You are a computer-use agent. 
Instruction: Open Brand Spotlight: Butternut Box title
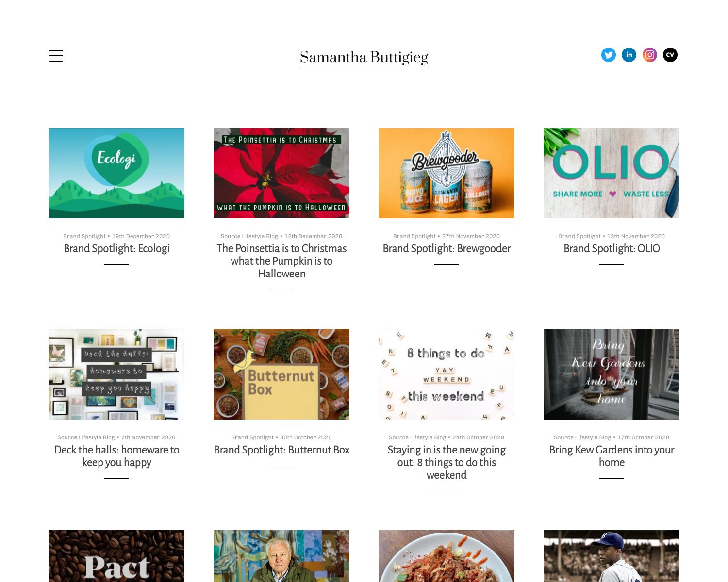tap(281, 450)
